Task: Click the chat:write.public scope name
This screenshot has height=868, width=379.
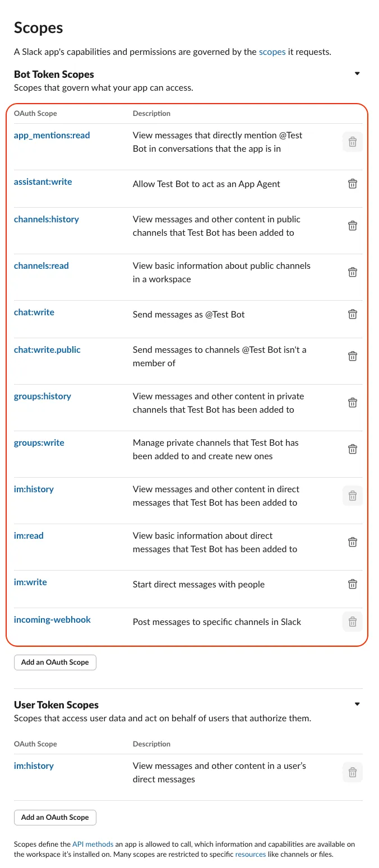Action: click(x=47, y=349)
